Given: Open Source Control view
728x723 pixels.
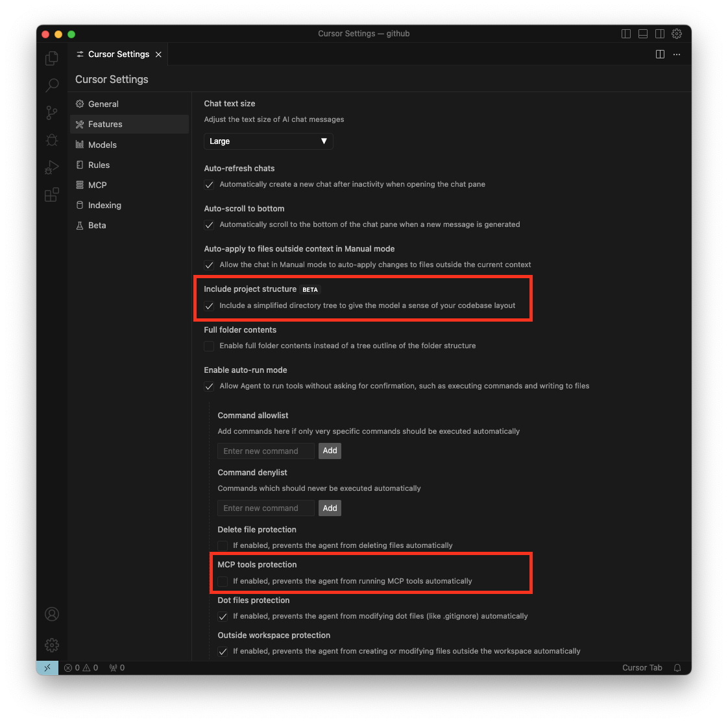Looking at the screenshot, I should coord(52,113).
